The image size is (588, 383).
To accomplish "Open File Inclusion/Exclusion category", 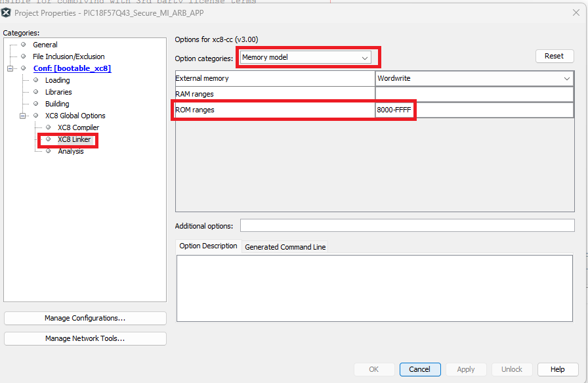I will click(68, 56).
